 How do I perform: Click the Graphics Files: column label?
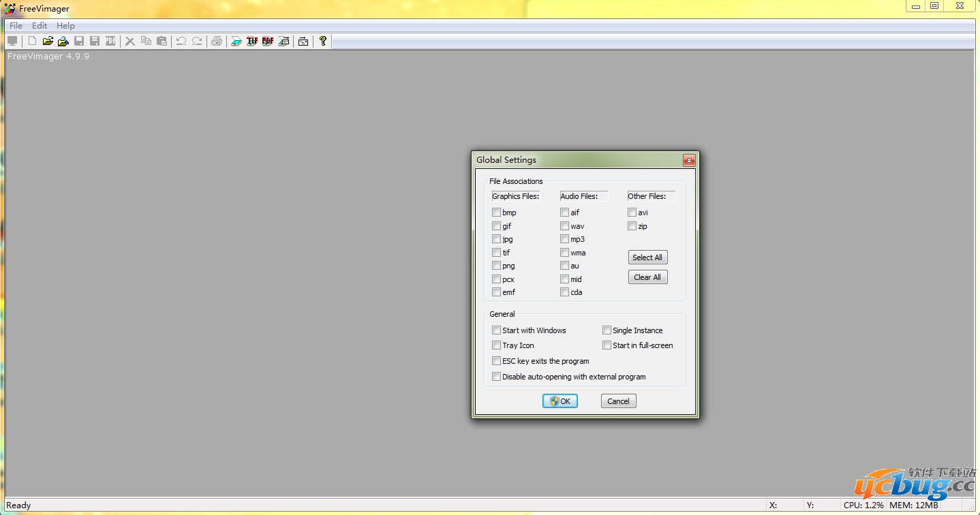pyautogui.click(x=516, y=196)
